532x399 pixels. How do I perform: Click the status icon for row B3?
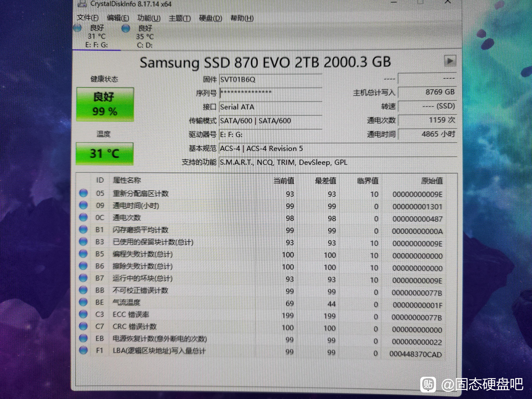[x=84, y=241]
